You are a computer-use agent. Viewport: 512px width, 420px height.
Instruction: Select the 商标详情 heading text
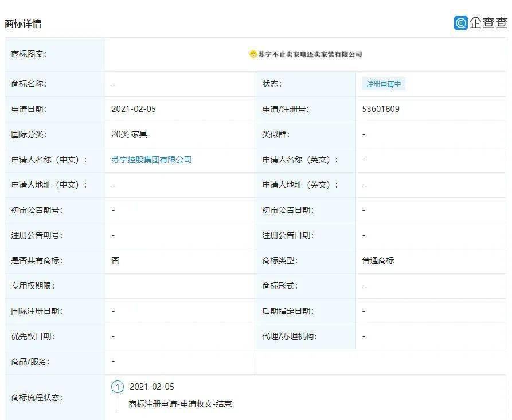pyautogui.click(x=23, y=24)
